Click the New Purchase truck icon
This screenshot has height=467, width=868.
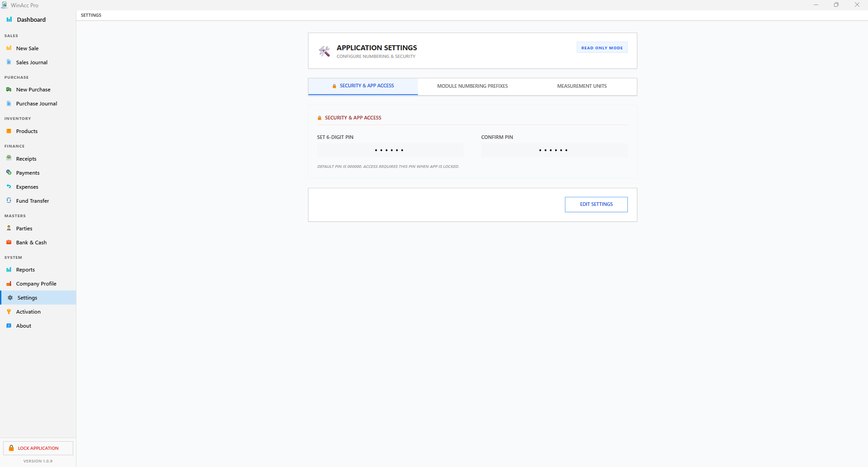click(x=9, y=89)
